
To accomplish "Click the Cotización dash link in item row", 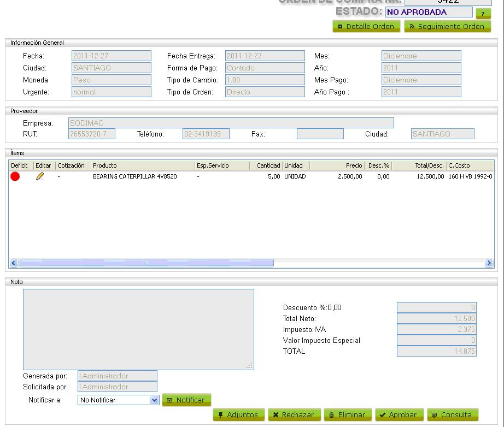I will point(59,176).
